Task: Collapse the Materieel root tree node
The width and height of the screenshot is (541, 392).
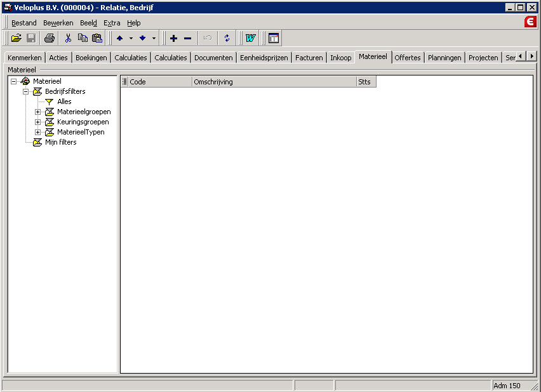Action: 13,82
